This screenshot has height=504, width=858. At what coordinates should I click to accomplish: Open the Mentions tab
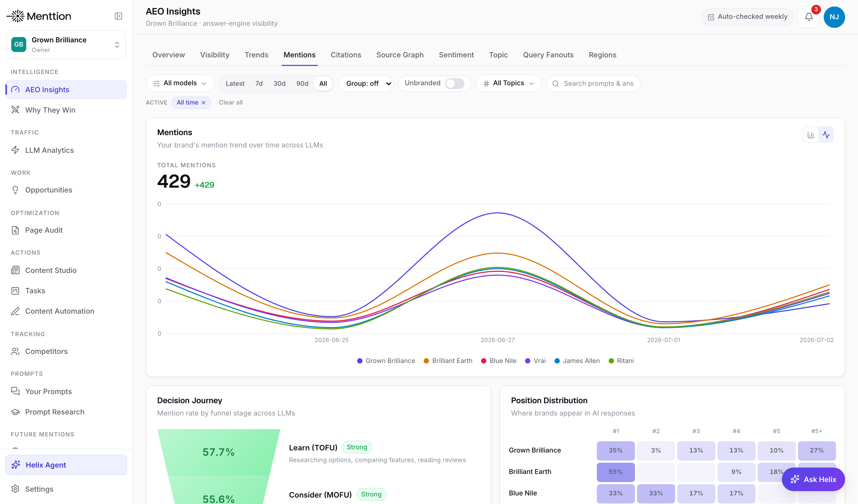[299, 55]
